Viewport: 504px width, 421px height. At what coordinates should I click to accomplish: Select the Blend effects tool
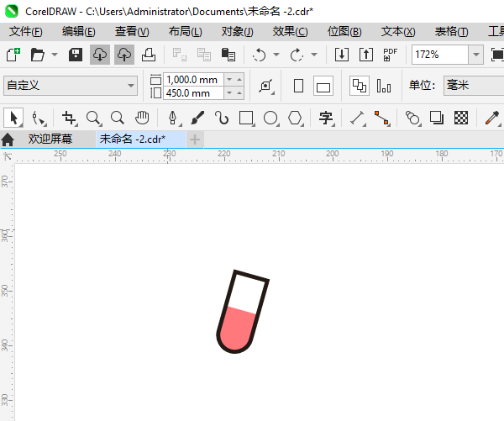point(413,118)
